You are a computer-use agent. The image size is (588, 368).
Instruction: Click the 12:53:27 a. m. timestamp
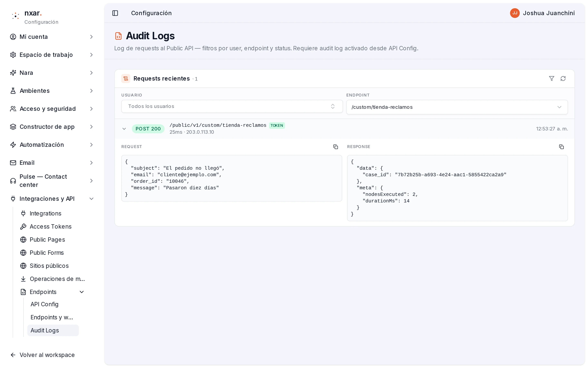click(x=552, y=129)
